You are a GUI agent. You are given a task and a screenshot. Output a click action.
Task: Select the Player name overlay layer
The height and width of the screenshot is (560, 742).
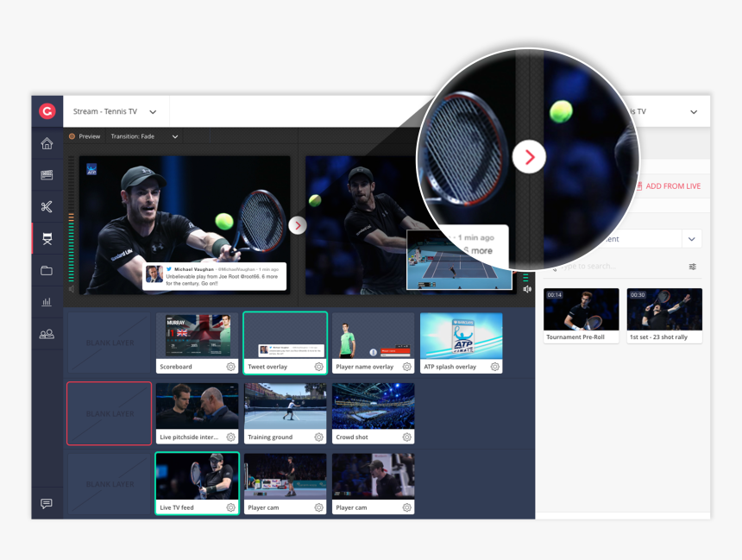[x=374, y=343]
